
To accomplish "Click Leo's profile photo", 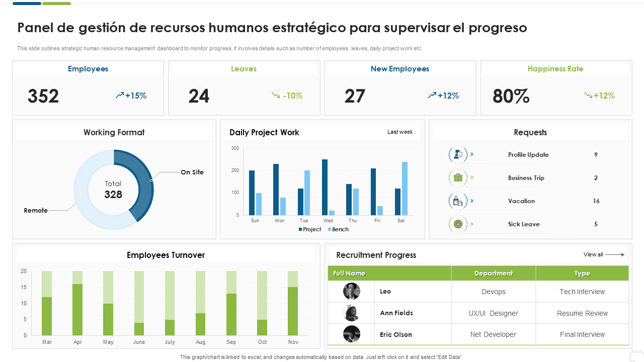I will 352,291.
